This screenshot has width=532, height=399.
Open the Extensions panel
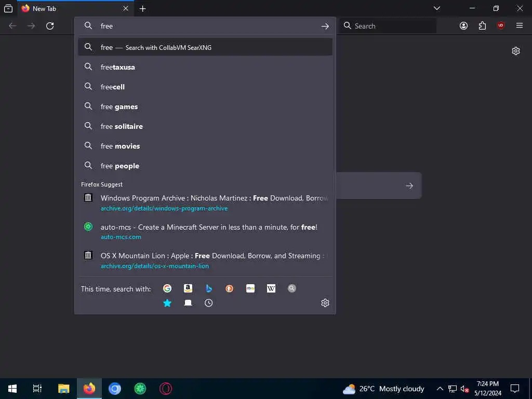click(x=482, y=26)
